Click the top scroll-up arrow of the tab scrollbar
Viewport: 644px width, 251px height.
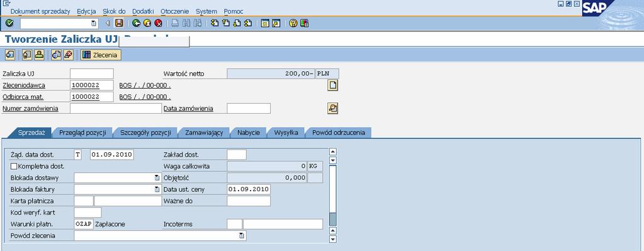point(332,152)
